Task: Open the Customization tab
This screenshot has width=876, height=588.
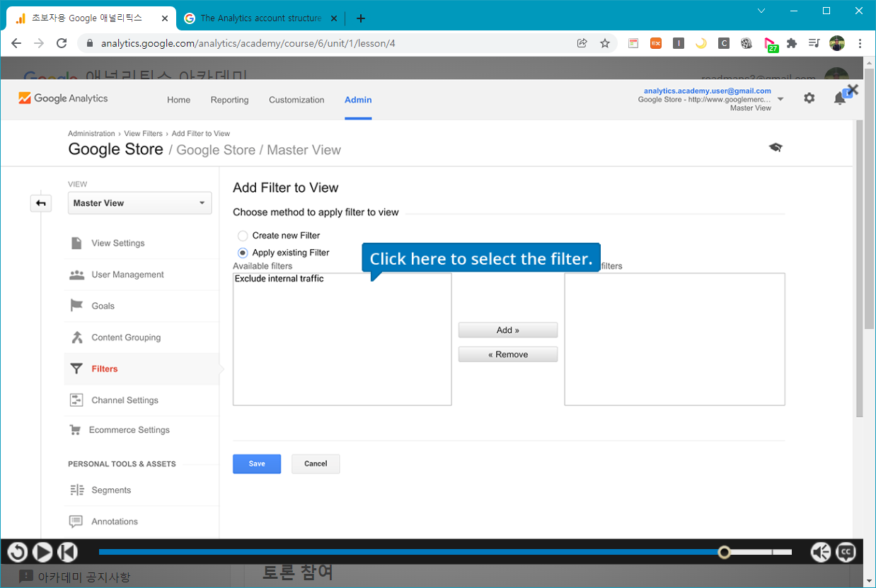Action: tap(296, 100)
